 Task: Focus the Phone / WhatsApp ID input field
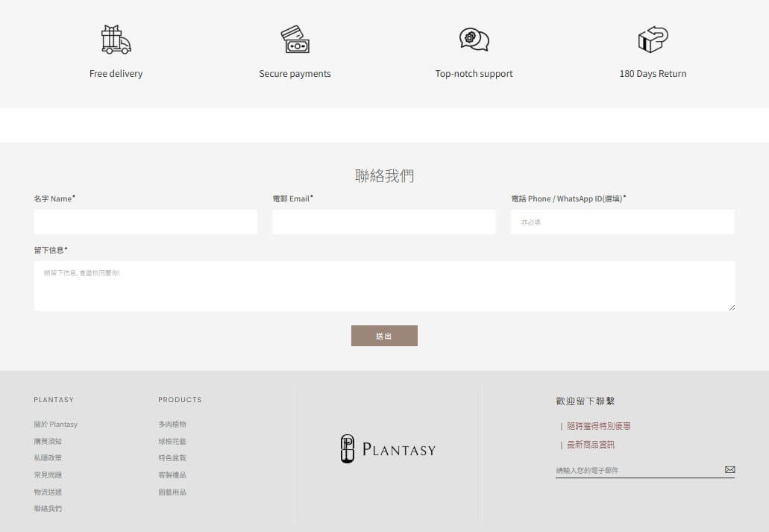point(623,222)
